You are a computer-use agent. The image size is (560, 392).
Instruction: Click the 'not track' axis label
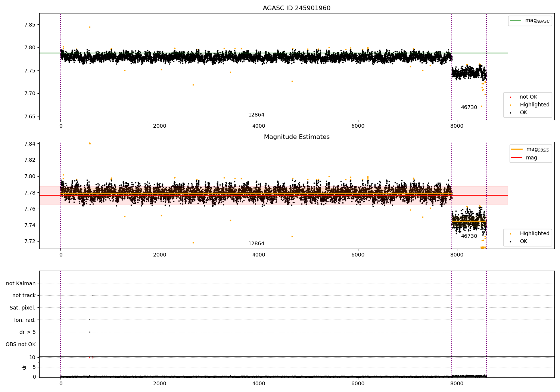24,295
